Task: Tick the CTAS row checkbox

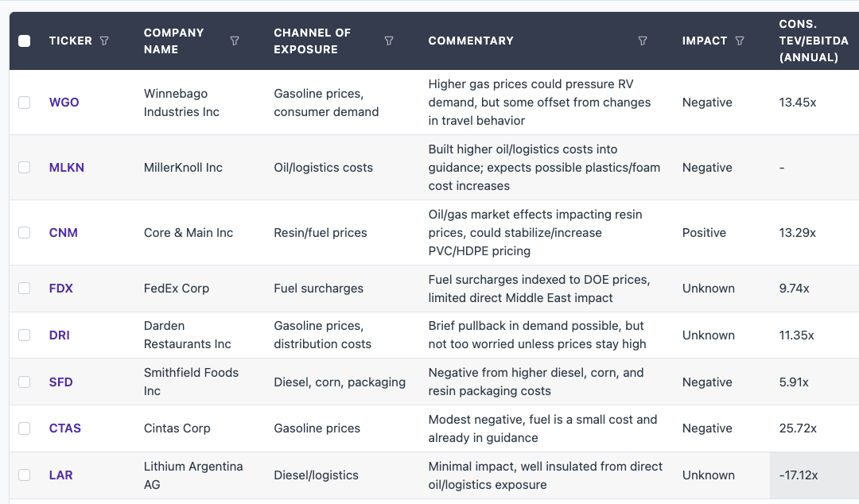Action: coord(25,428)
